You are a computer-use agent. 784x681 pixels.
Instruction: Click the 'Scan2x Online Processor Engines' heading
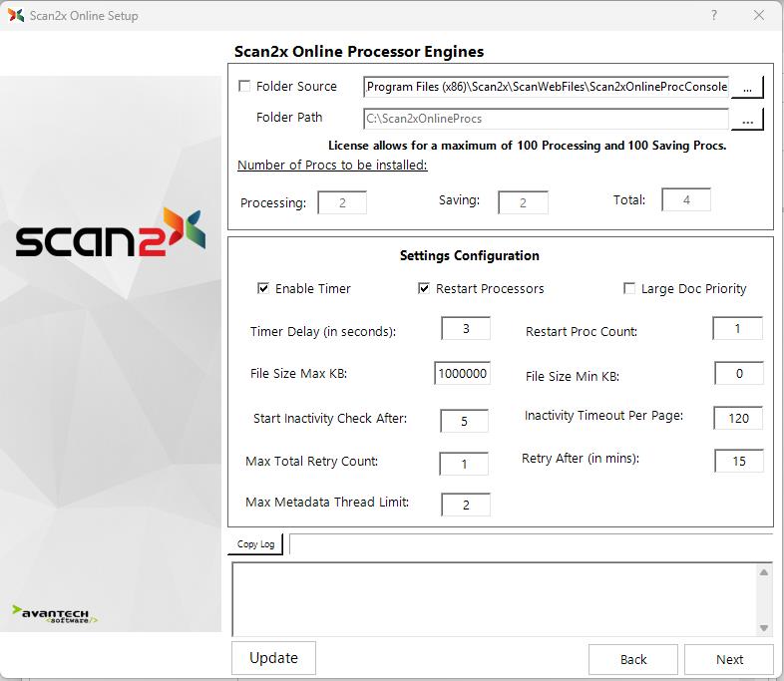(359, 52)
